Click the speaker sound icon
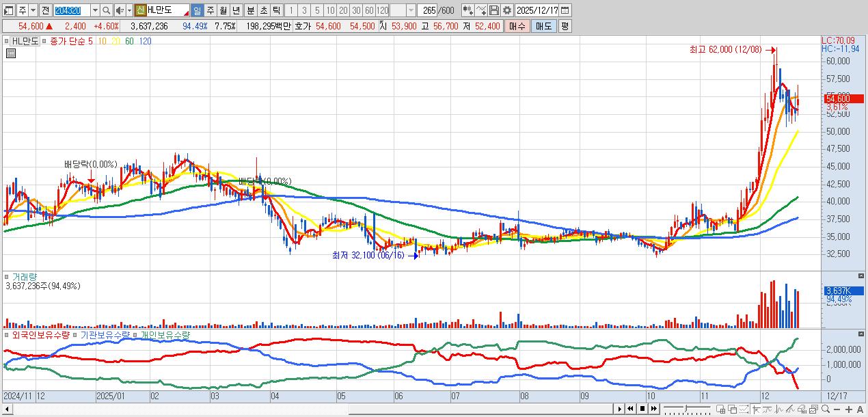Viewport: 868px width, 417px height. 120,10
